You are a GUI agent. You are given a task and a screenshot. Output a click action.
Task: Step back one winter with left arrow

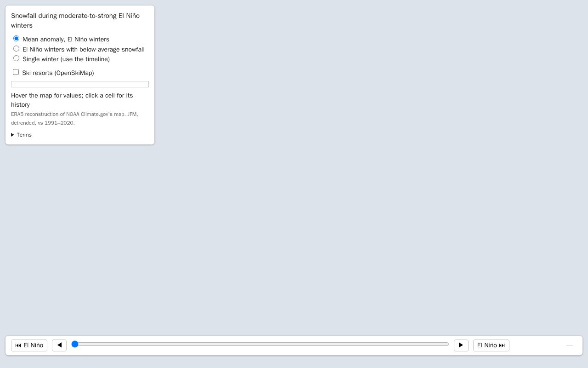point(59,345)
